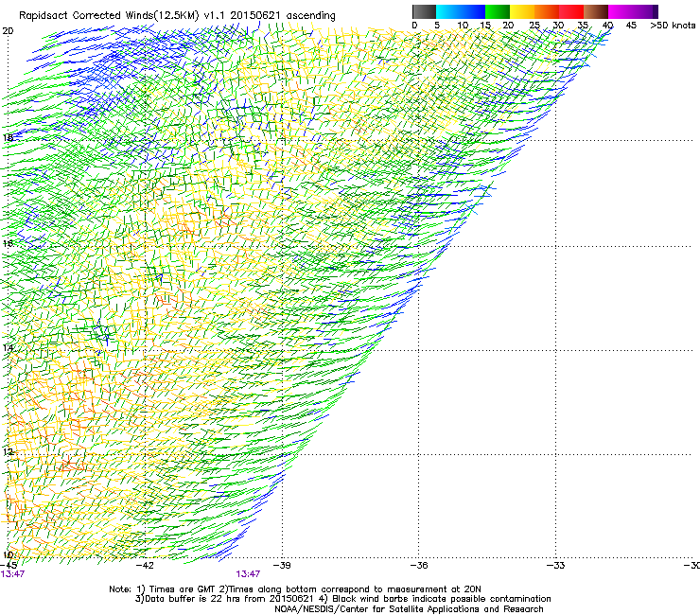Viewport: 700px width, 615px height.
Task: Click the latitude label '14' on the axis
Action: (8, 347)
